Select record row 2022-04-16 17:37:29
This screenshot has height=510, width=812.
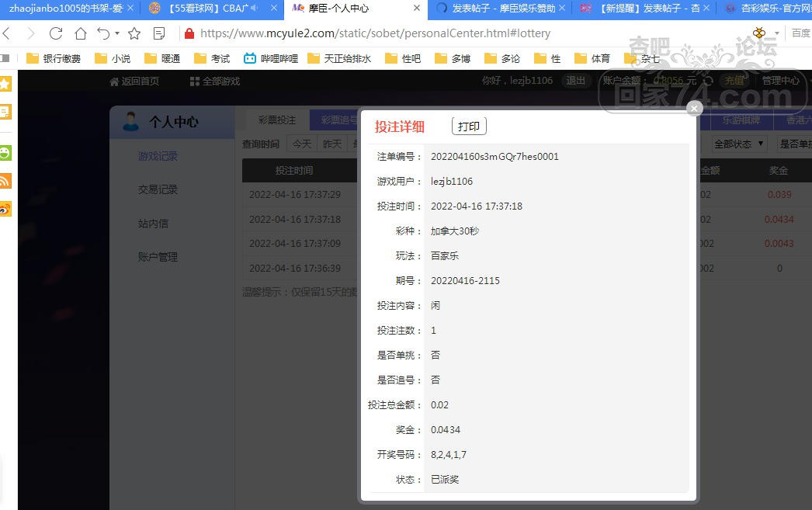coord(295,195)
